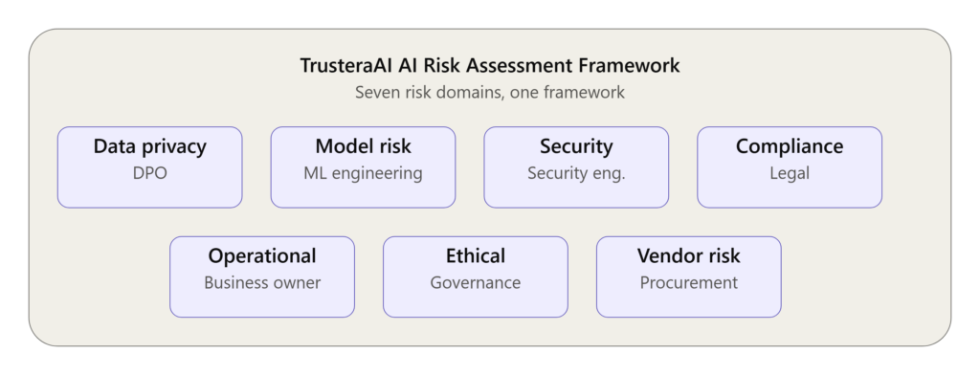Select the Ethical domain box
This screenshot has height=375, width=980.
(x=476, y=276)
